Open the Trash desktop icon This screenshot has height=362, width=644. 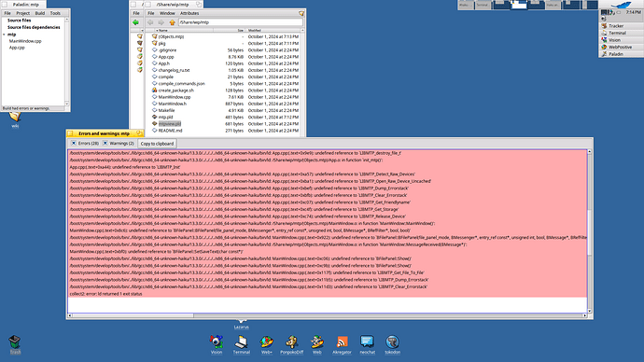[15, 344]
